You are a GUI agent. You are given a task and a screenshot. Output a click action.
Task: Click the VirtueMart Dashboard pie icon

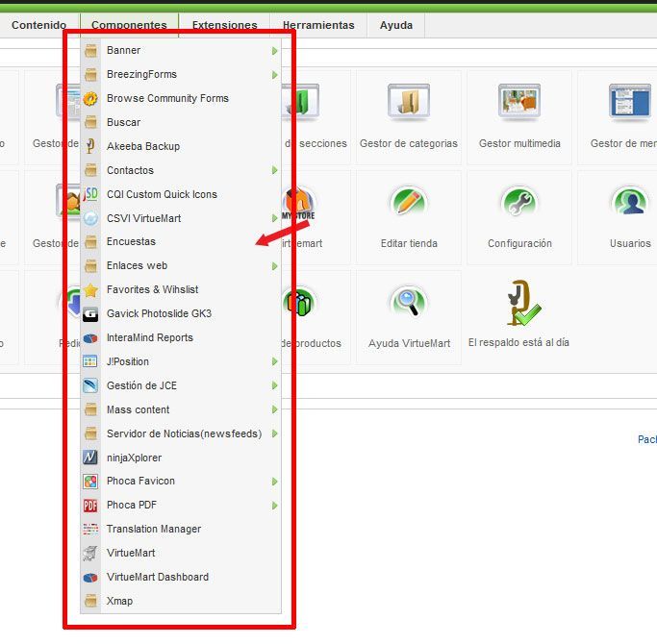tap(90, 578)
